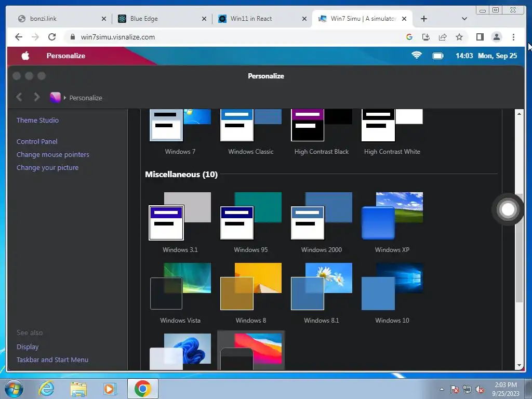532x399 pixels.
Task: Open File Explorer from taskbar
Action: click(x=78, y=389)
